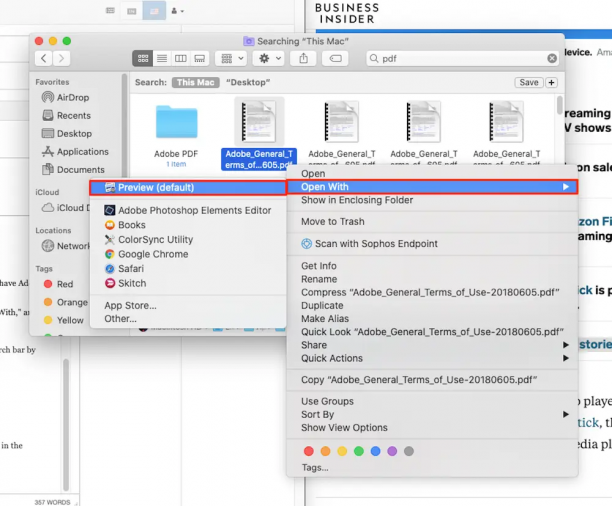Open Documents in the sidebar
The width and height of the screenshot is (612, 506).
[x=73, y=169]
